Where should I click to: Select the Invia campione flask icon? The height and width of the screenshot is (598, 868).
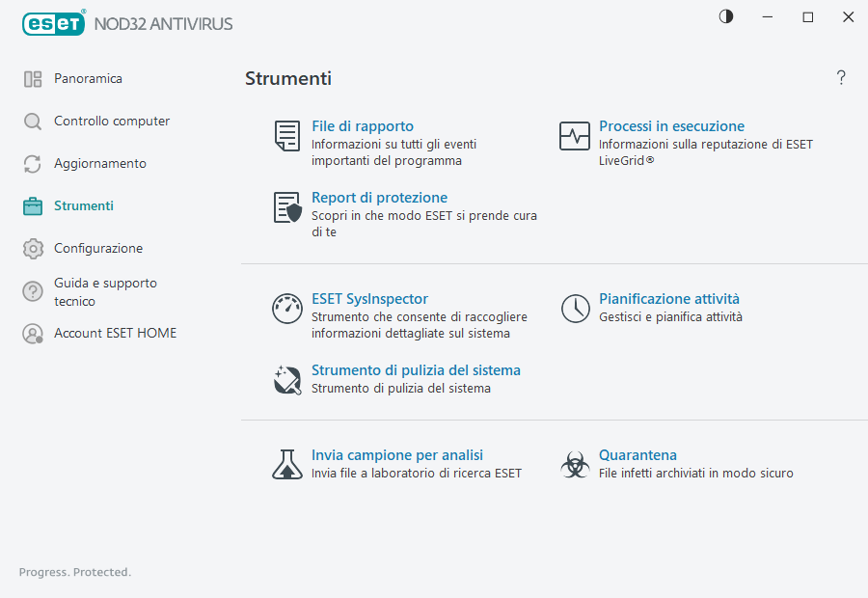coord(286,464)
